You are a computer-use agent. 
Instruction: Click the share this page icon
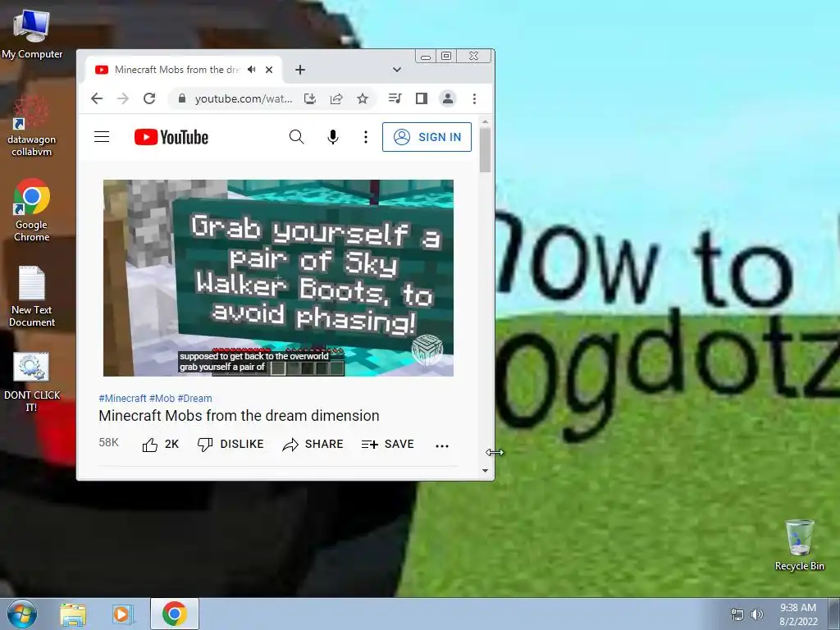coord(336,98)
